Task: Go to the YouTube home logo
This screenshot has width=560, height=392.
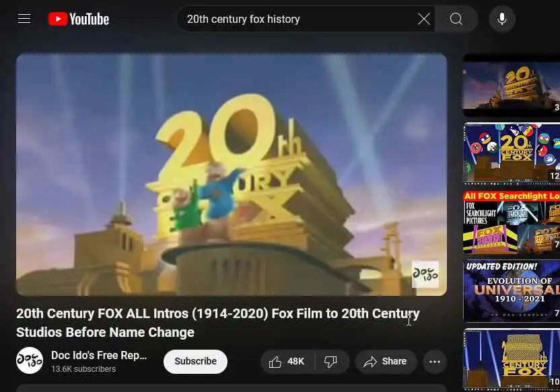Action: point(79,19)
